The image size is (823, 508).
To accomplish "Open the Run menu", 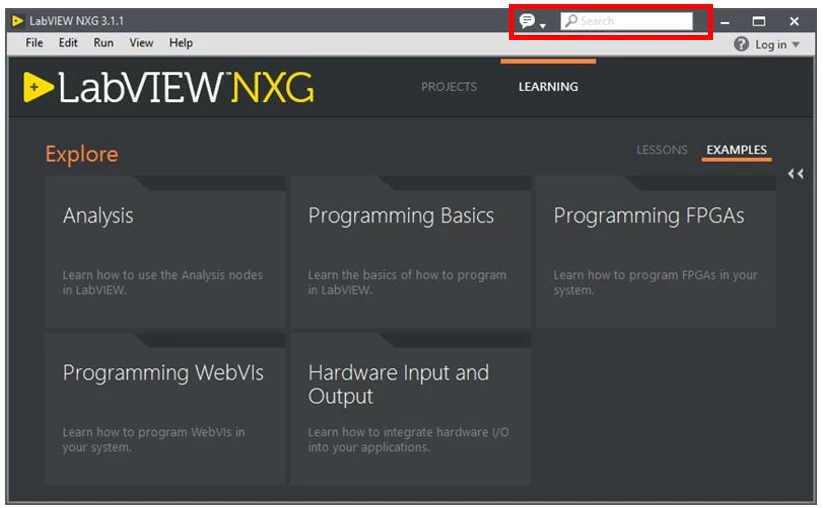I will [103, 43].
